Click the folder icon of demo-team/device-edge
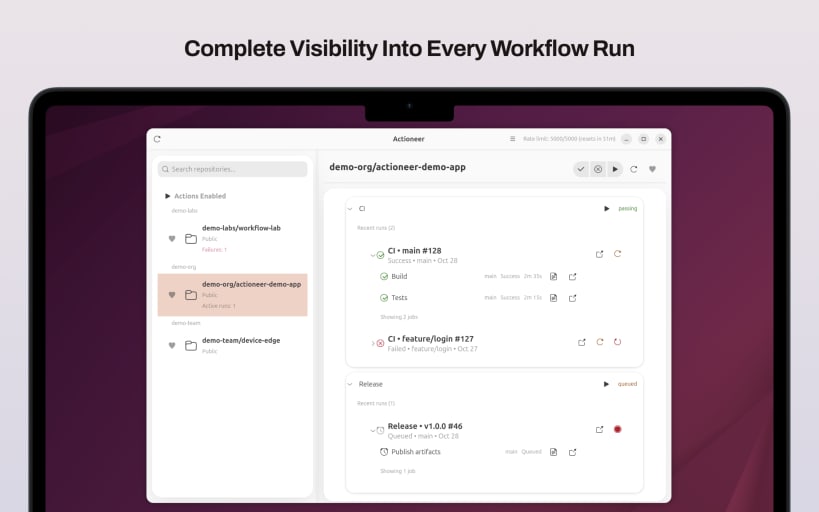 click(x=191, y=345)
